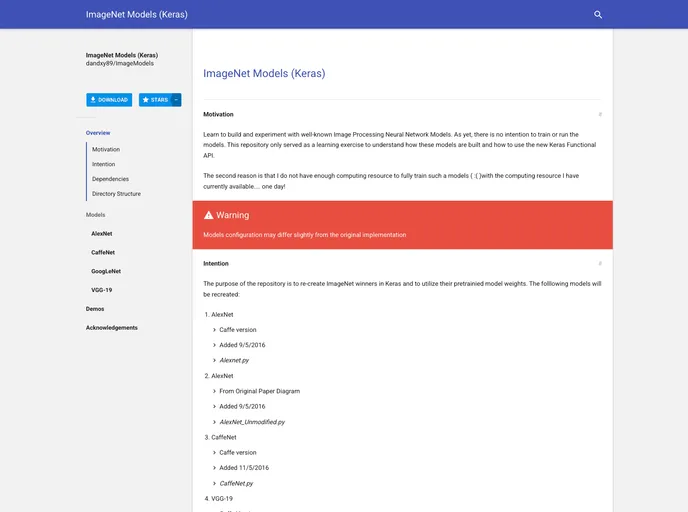Open the search magnifier icon
Image resolution: width=688 pixels, height=512 pixels.
point(598,14)
